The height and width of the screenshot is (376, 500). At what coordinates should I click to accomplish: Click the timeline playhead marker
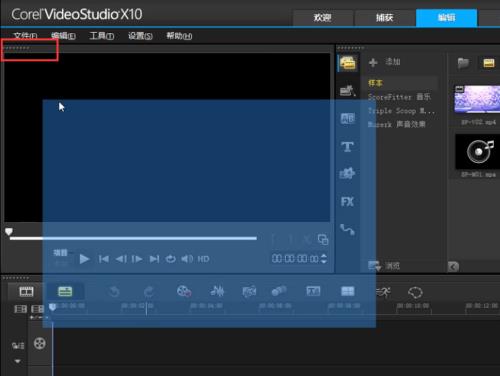tap(52, 307)
